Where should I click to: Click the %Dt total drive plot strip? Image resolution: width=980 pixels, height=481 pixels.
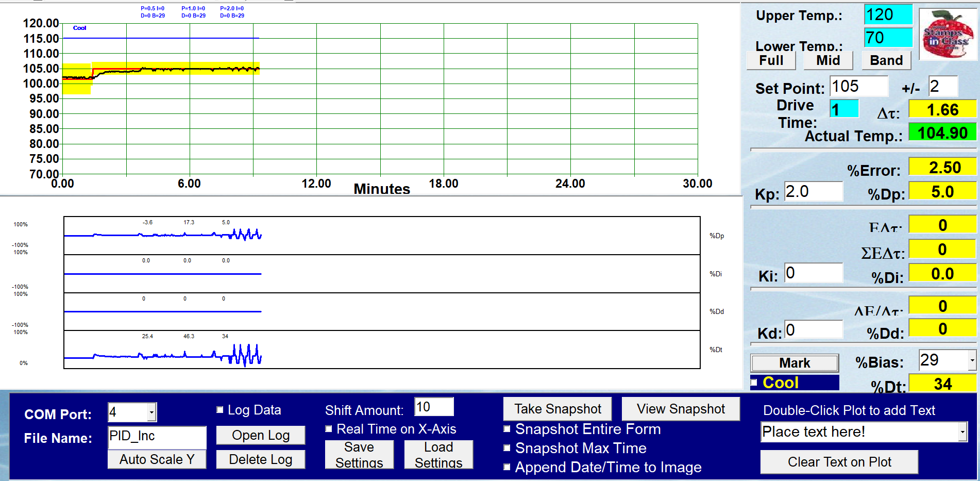coord(382,350)
